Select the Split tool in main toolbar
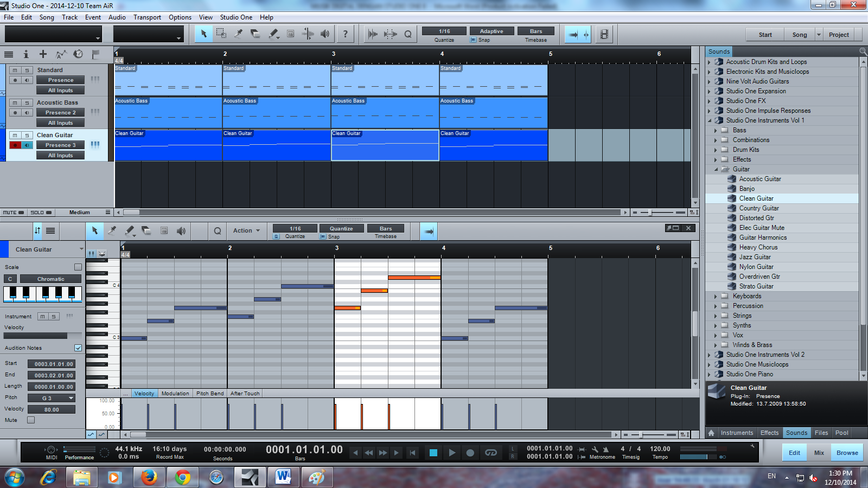The image size is (868, 488). [238, 34]
